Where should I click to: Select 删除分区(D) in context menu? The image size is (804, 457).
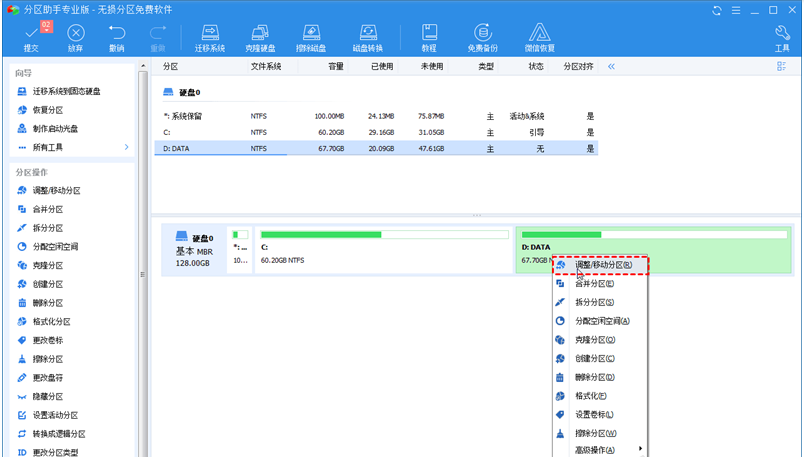pos(600,377)
